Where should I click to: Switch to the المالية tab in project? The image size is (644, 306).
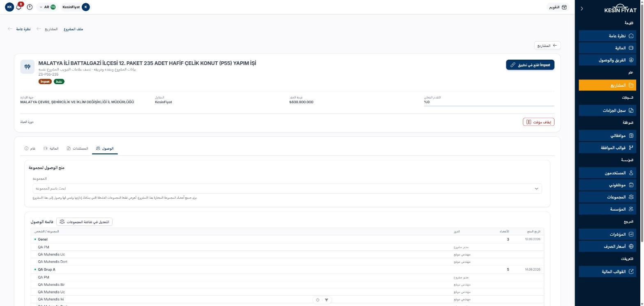point(51,148)
